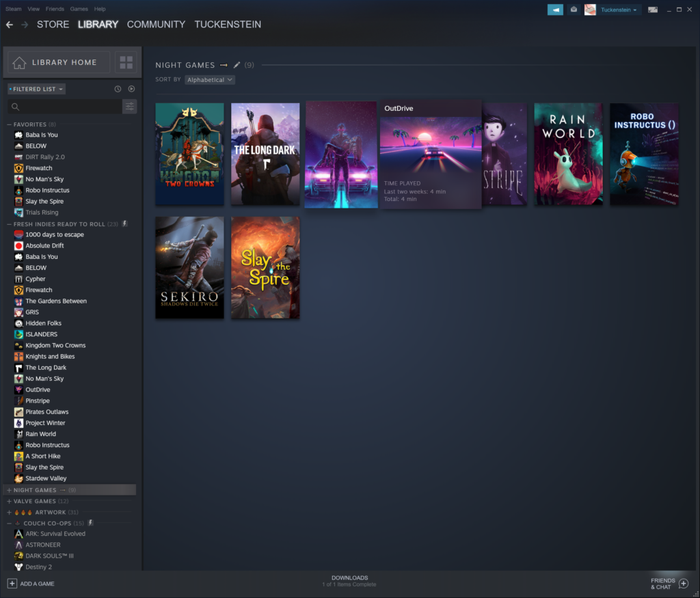
Task: Sort by recent activity using the clock icon
Action: [117, 88]
